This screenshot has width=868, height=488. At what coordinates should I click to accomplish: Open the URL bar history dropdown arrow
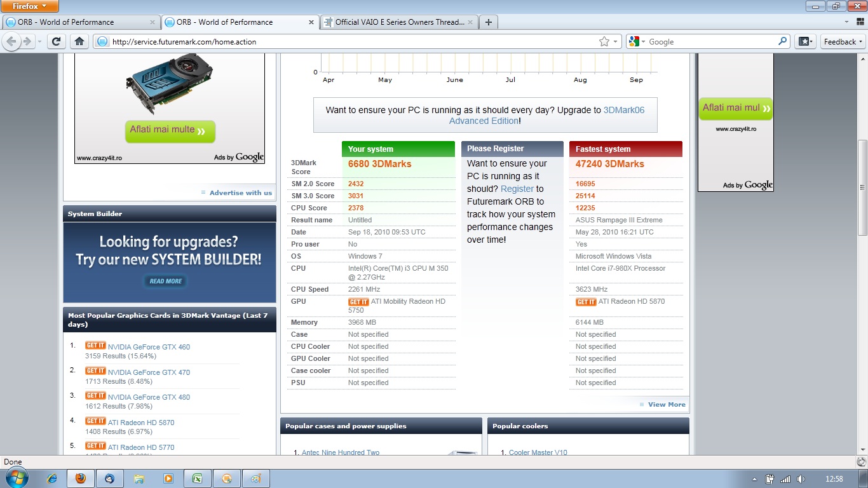click(x=616, y=42)
